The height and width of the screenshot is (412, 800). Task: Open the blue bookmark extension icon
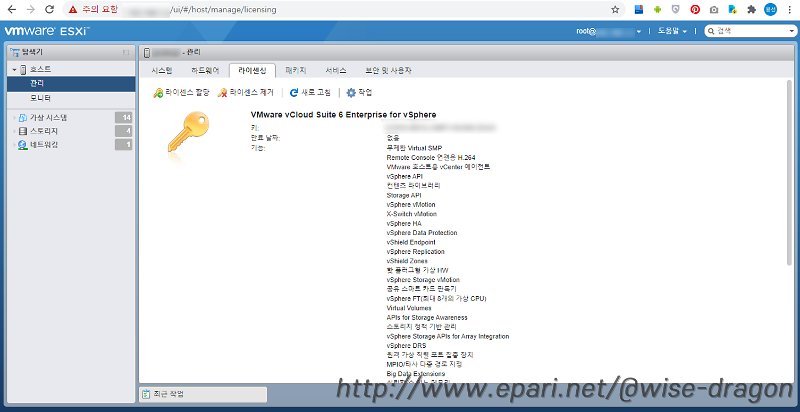click(x=638, y=10)
